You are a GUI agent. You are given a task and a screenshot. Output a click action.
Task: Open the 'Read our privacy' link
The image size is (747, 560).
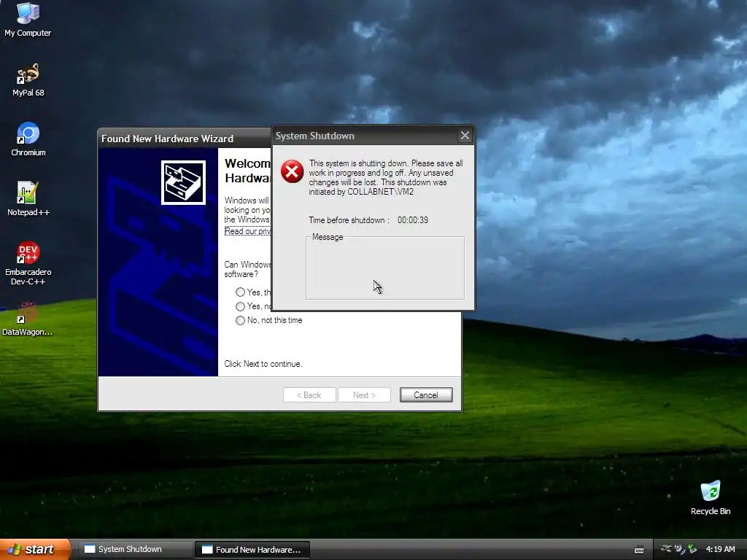pos(248,231)
